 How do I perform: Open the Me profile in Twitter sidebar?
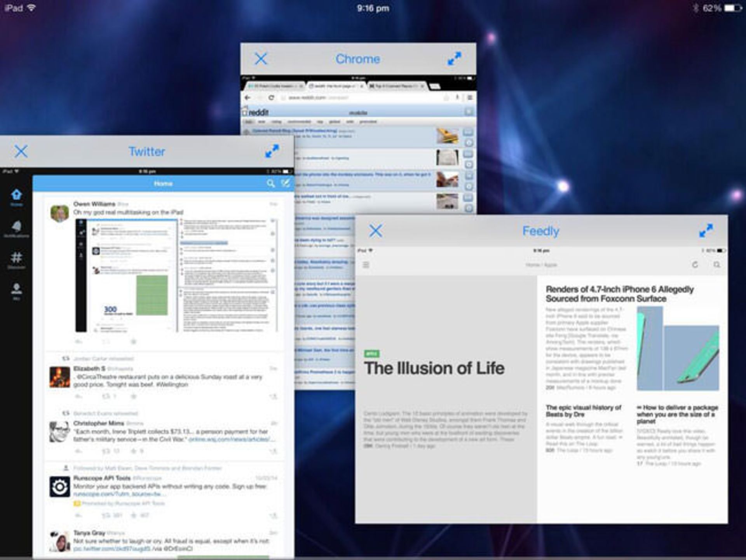(x=16, y=291)
